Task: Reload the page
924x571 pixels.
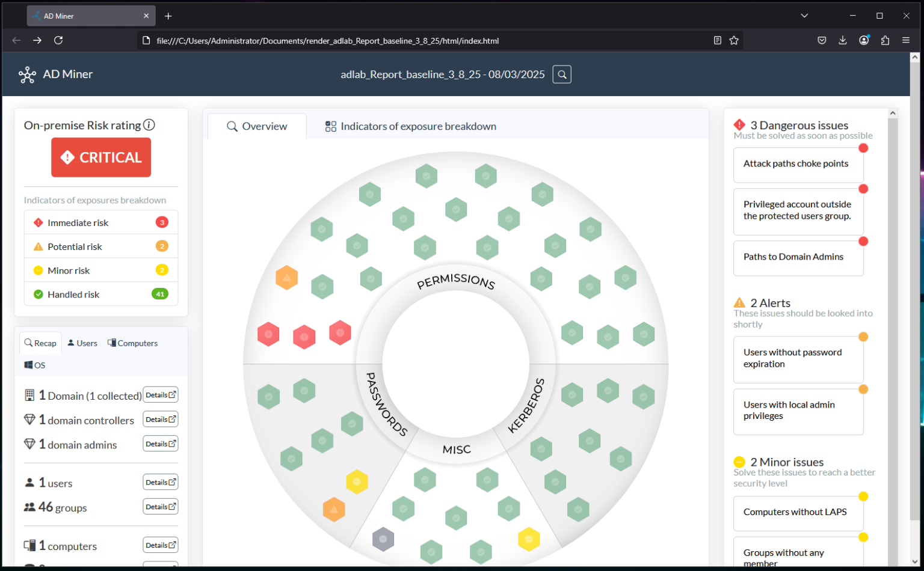Action: click(58, 40)
